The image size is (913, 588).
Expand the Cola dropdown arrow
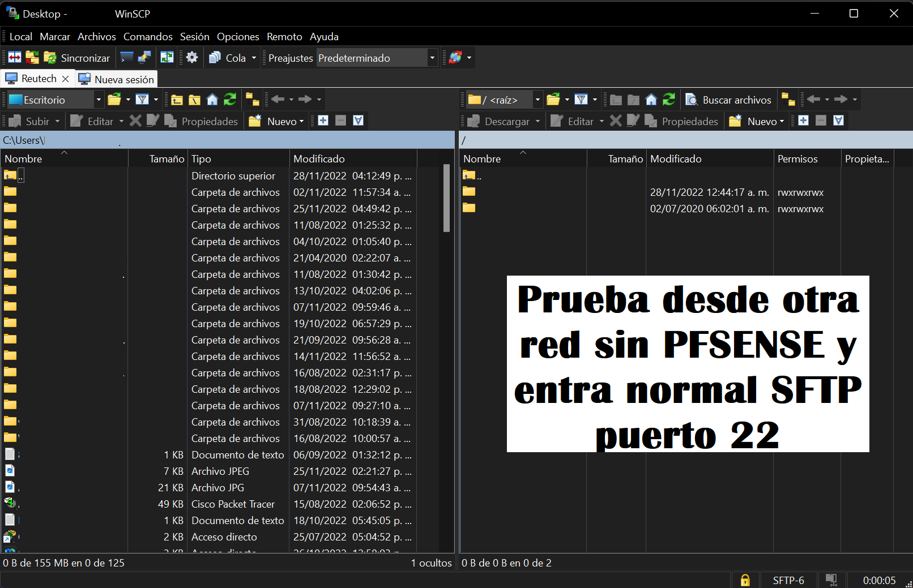[x=254, y=58]
